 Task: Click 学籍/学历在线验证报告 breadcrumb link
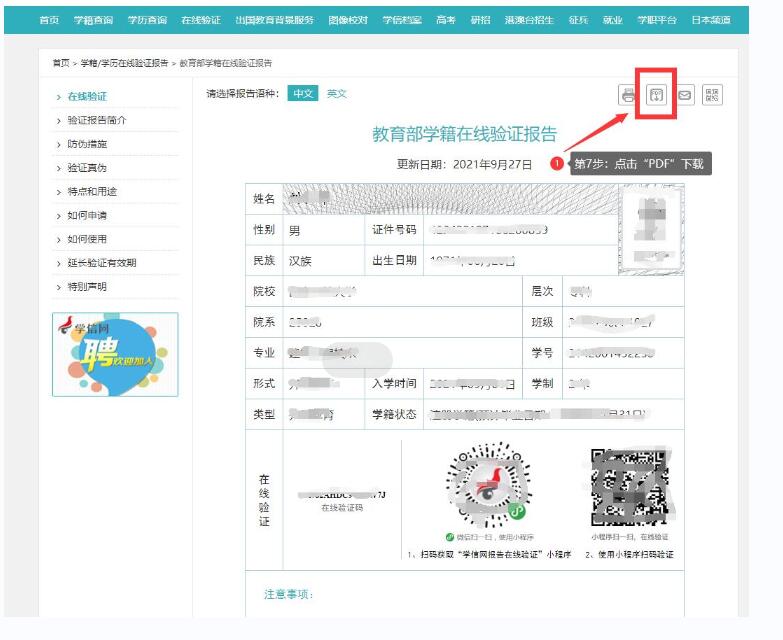[x=124, y=63]
